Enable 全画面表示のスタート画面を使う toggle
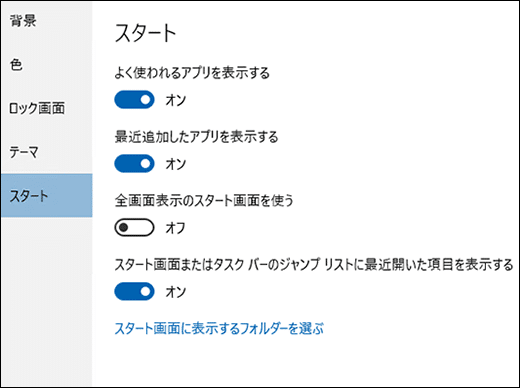 pyautogui.click(x=134, y=227)
